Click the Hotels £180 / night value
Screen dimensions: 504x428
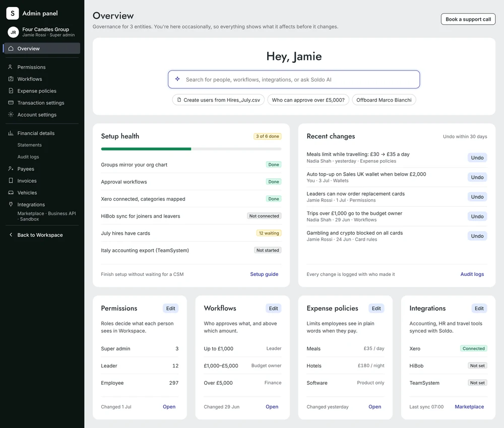[x=371, y=366]
